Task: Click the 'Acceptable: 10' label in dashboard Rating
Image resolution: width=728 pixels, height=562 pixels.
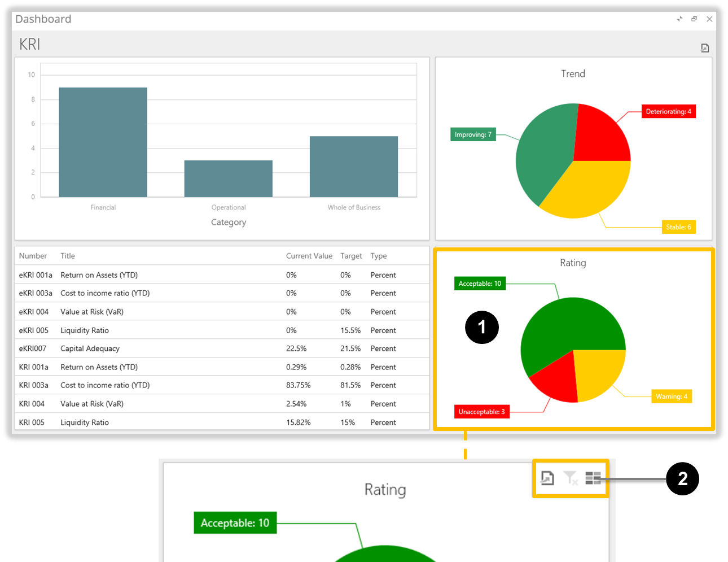Action: pyautogui.click(x=480, y=284)
